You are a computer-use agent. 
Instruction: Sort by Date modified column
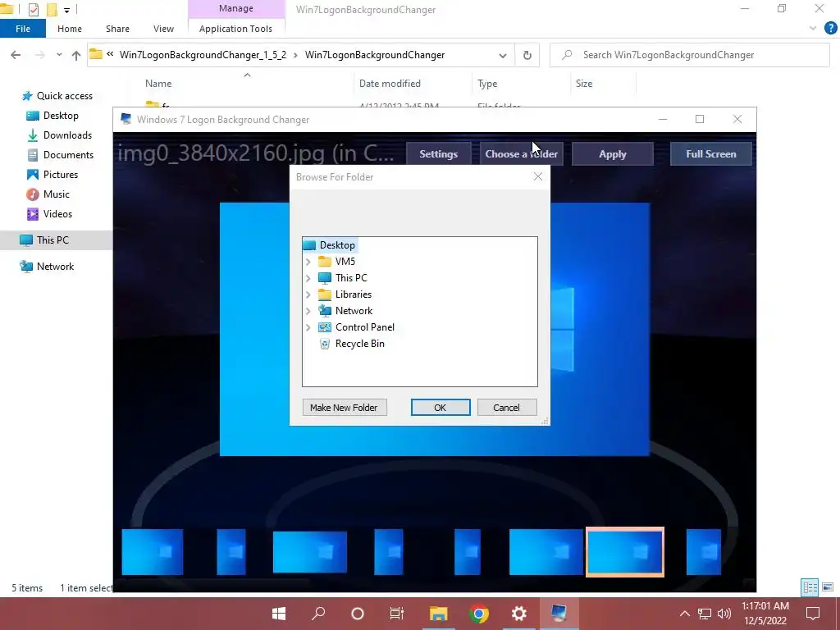[390, 84]
